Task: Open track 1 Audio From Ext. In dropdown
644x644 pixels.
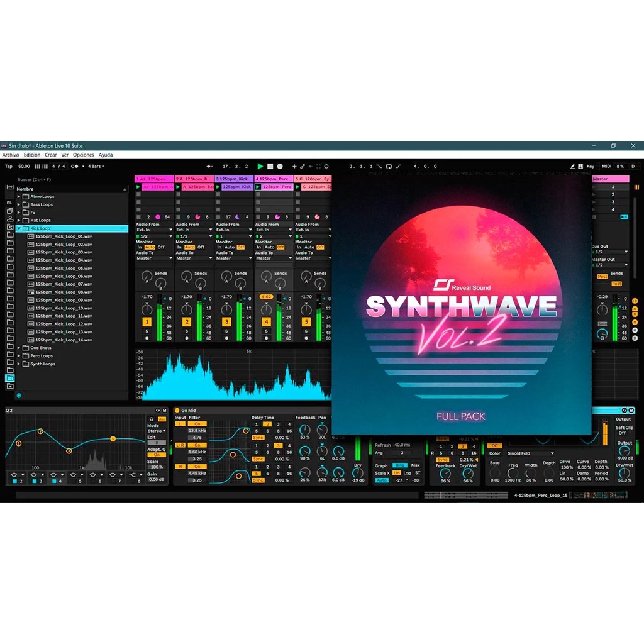Action: [x=154, y=230]
